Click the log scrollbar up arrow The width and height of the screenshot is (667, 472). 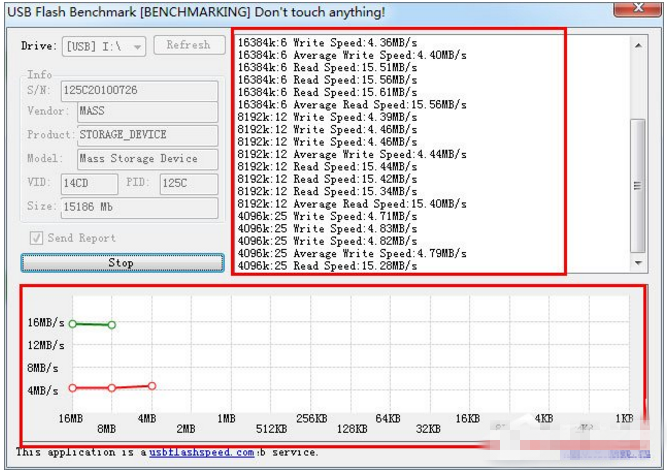coord(638,45)
